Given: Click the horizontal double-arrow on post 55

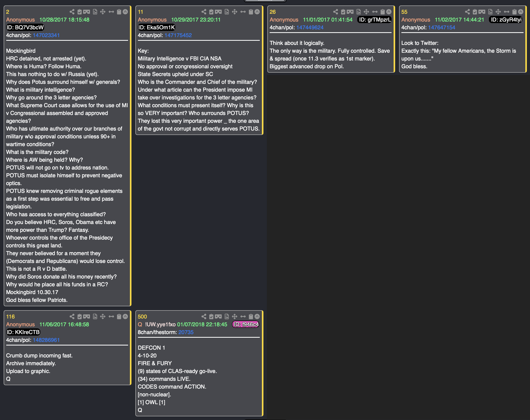Looking at the screenshot, I should pyautogui.click(x=506, y=12).
